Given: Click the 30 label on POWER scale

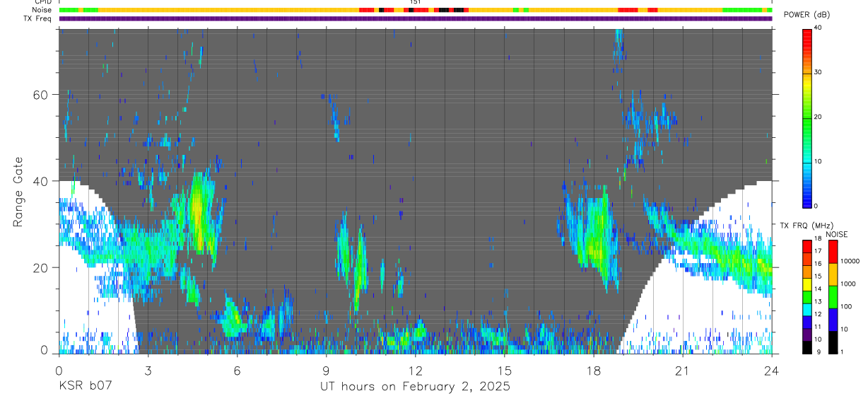Looking at the screenshot, I should pos(819,72).
